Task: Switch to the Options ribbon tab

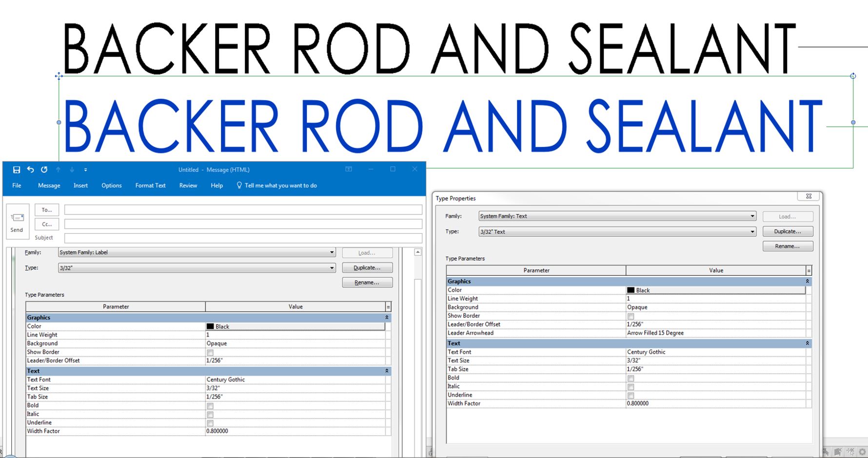Action: (x=112, y=186)
